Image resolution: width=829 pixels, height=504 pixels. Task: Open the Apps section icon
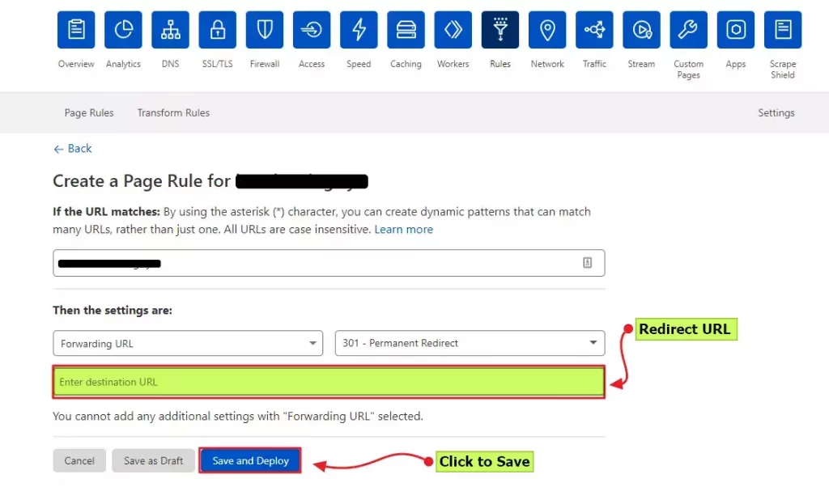735,30
